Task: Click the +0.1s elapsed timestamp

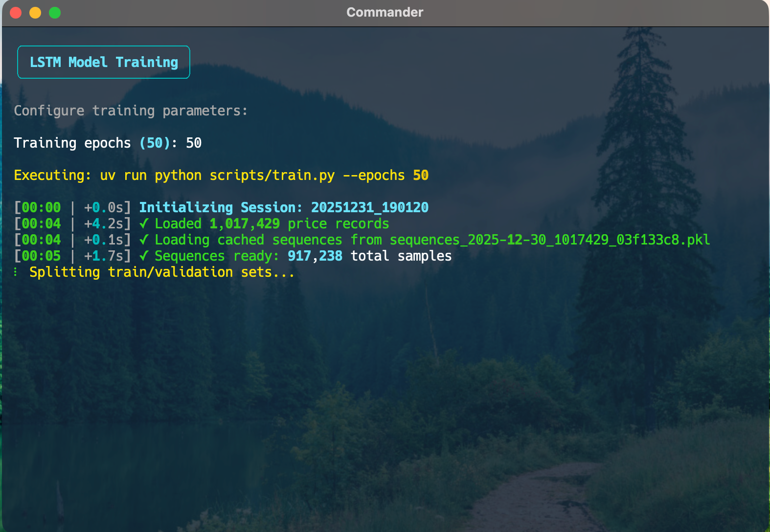Action: click(x=104, y=240)
